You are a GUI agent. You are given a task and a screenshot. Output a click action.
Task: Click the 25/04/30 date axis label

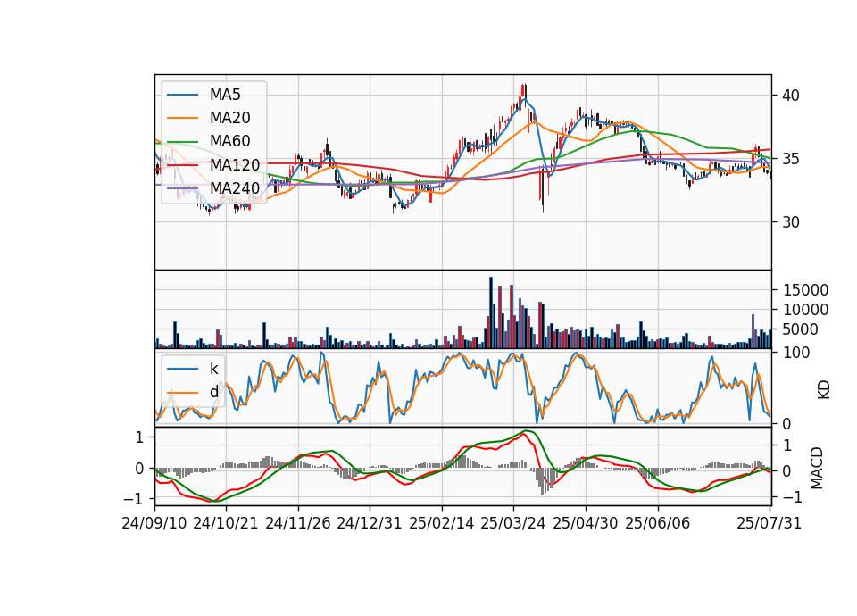[x=586, y=523]
